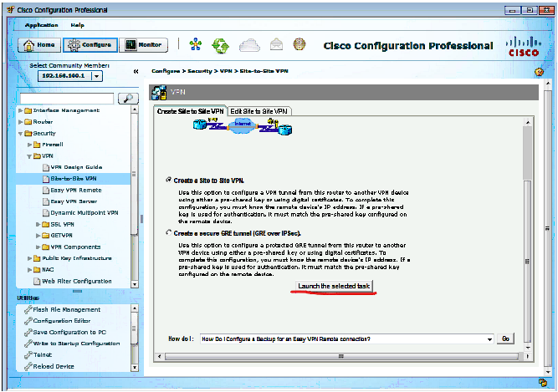Screen dimensions: 558x392
Task: Select Create a secure GRE tunnel option
Action: [169, 233]
